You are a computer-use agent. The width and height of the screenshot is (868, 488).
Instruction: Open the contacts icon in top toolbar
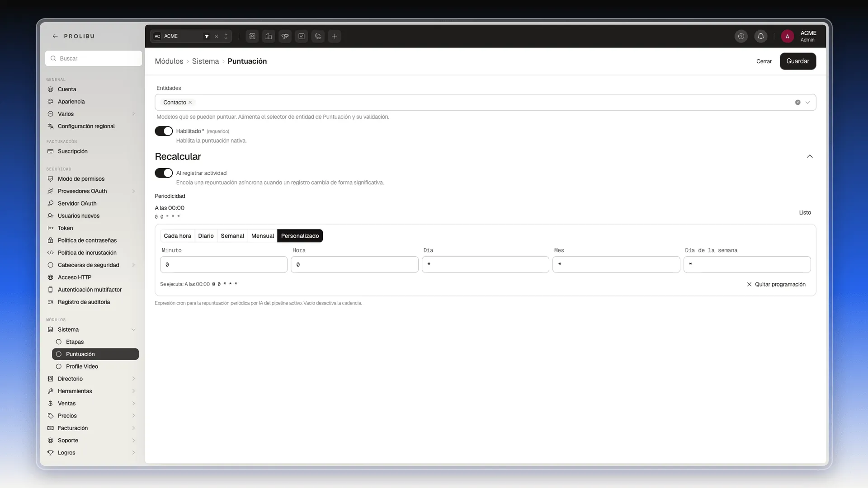tap(252, 36)
